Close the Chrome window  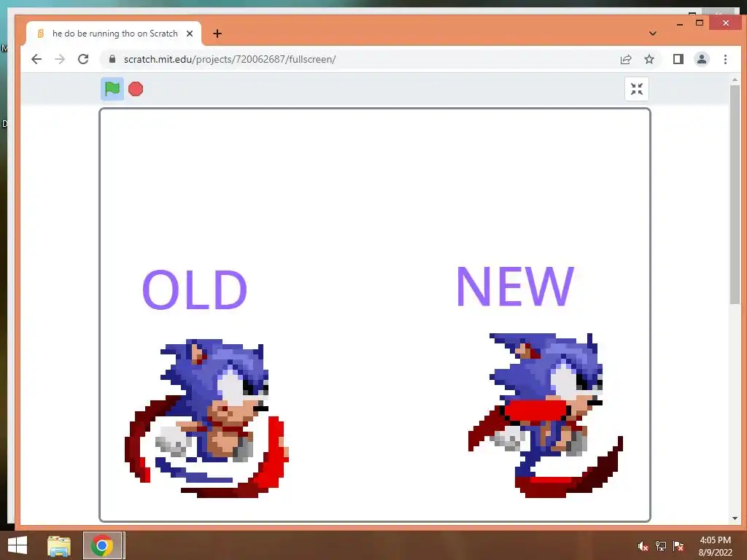pos(726,23)
